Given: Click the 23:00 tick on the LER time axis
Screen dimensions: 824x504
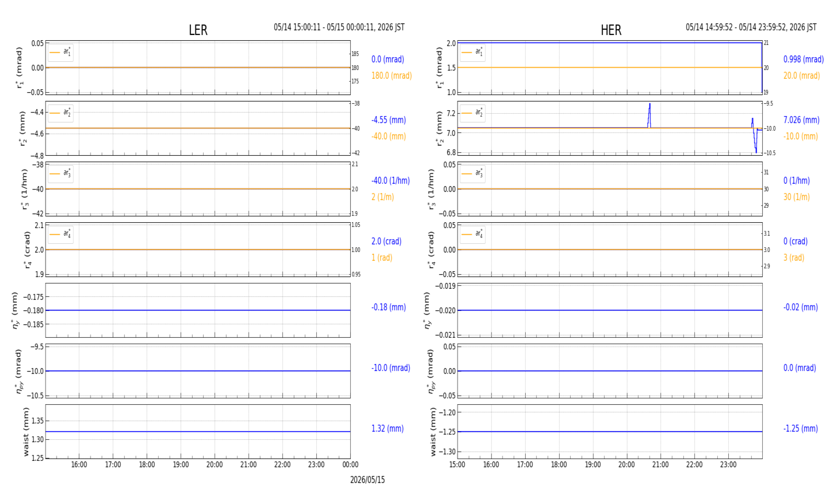Looking at the screenshot, I should [x=316, y=465].
